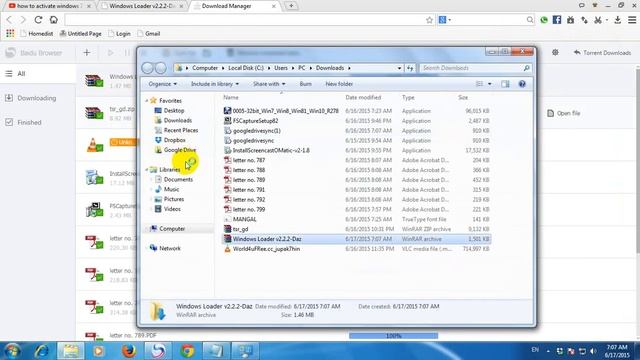Screen dimensions: 640x360
Task: Click the 100% download progress bar
Action: pyautogui.click(x=393, y=336)
